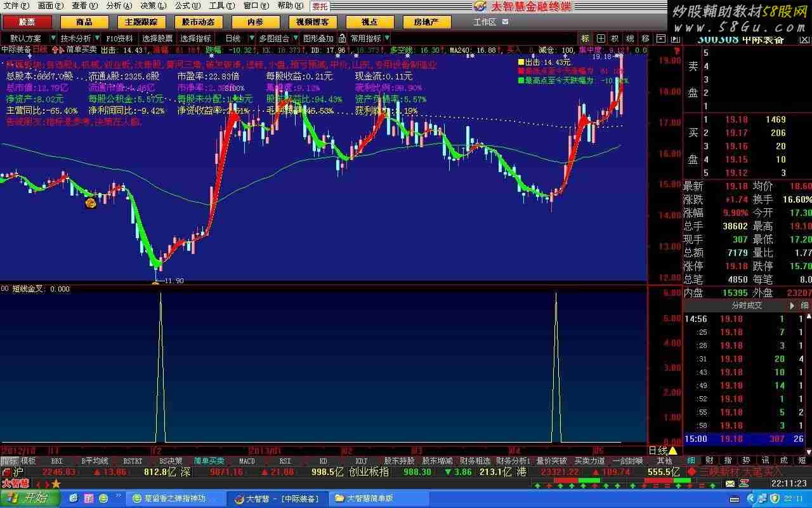
Task: Click the red 股票 button
Action: 27,22
